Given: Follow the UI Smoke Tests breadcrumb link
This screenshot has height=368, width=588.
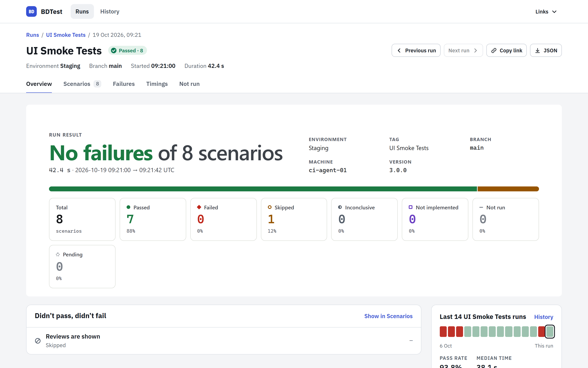Looking at the screenshot, I should (66, 35).
